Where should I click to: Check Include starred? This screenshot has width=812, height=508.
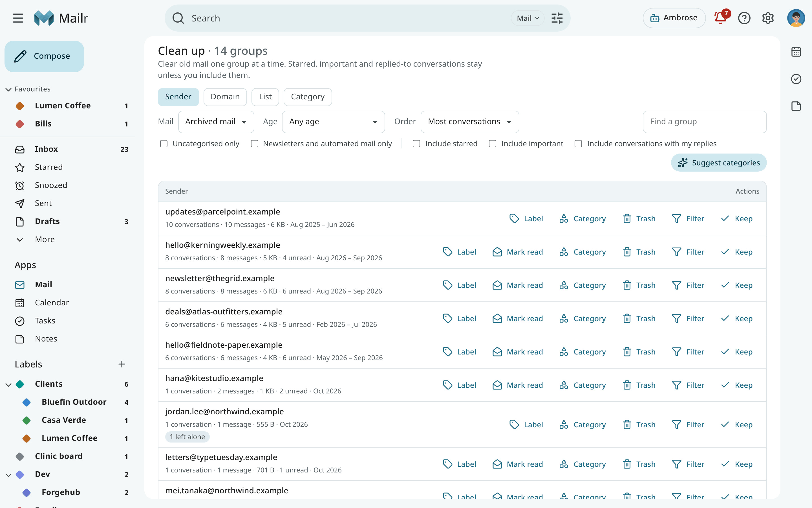point(416,144)
